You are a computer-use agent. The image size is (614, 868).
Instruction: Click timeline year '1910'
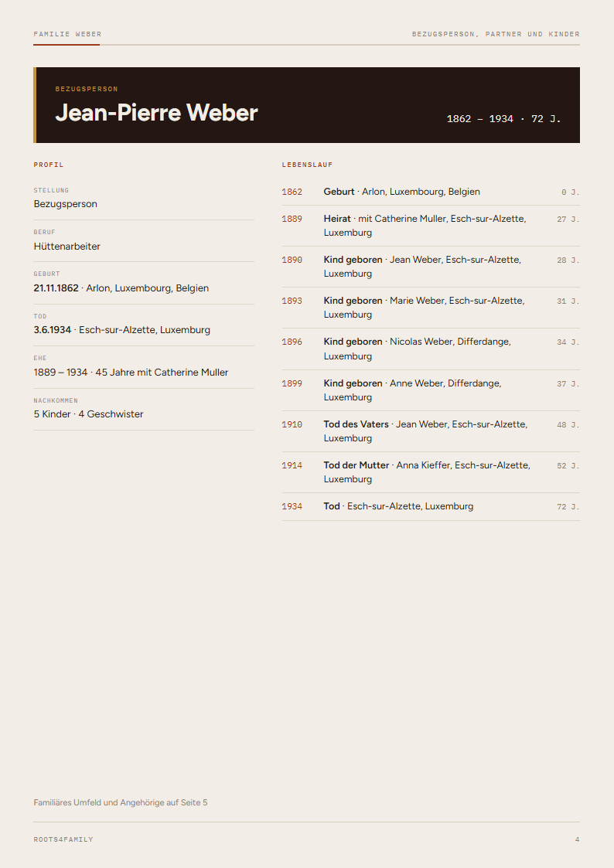pos(292,424)
